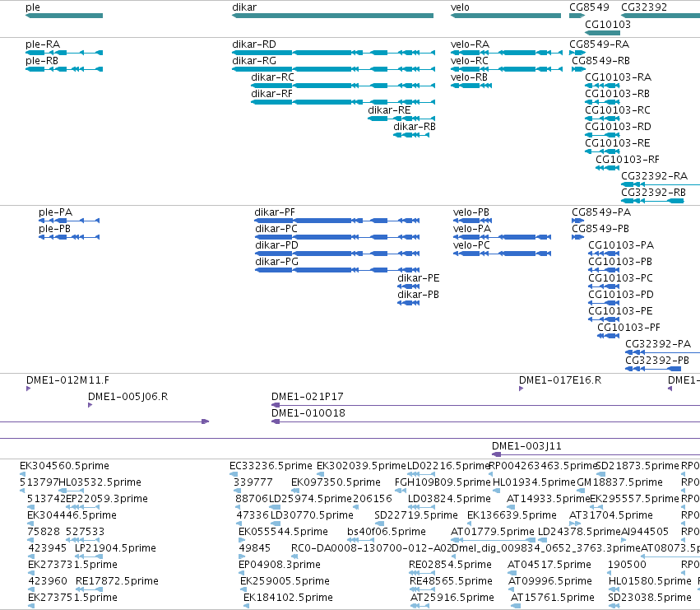The height and width of the screenshot is (610, 700).
Task: Open the CG32392 gene label
Action: 644,7
